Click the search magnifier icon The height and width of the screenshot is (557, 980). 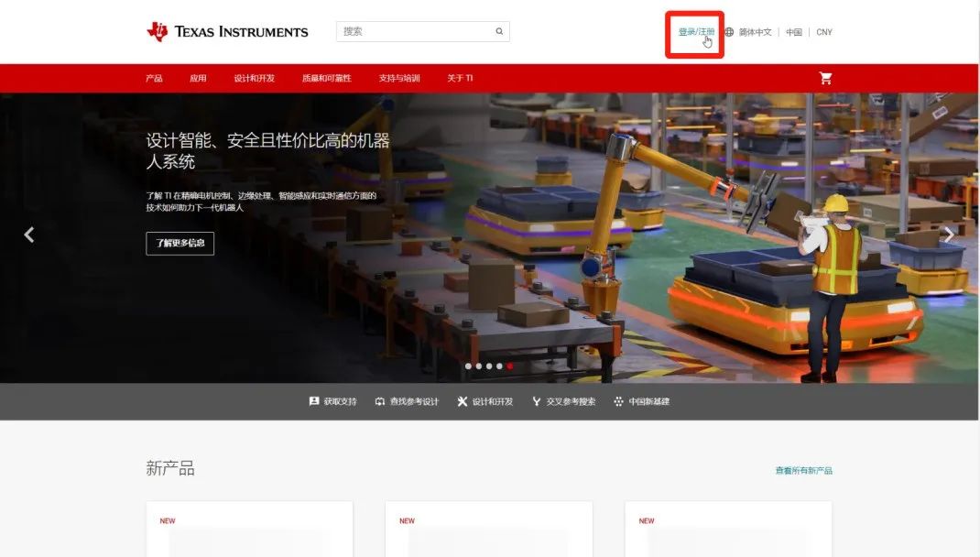click(499, 30)
